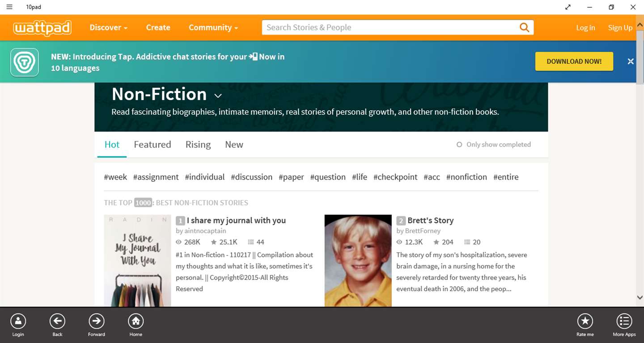The width and height of the screenshot is (644, 343).
Task: Click the Login icon in bottom bar
Action: pyautogui.click(x=18, y=321)
